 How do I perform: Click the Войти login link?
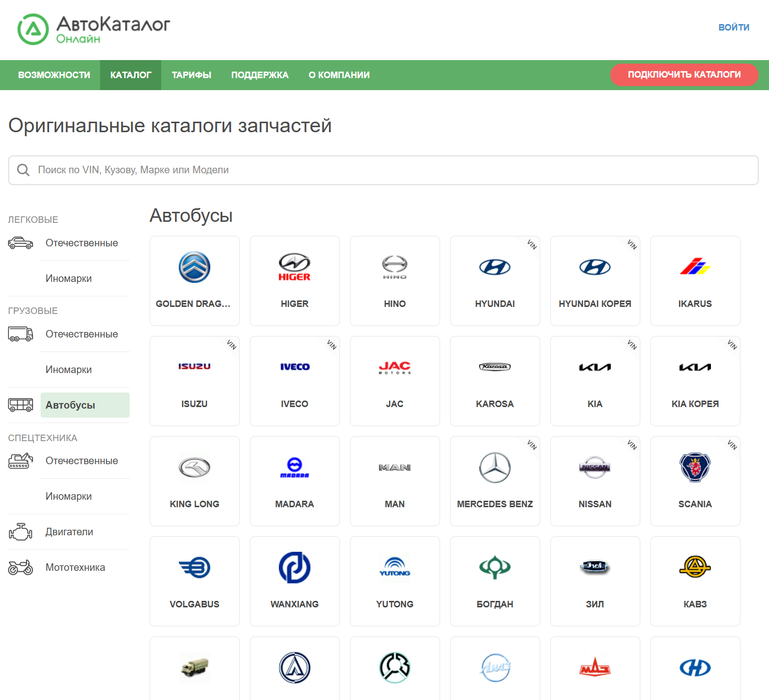[734, 28]
